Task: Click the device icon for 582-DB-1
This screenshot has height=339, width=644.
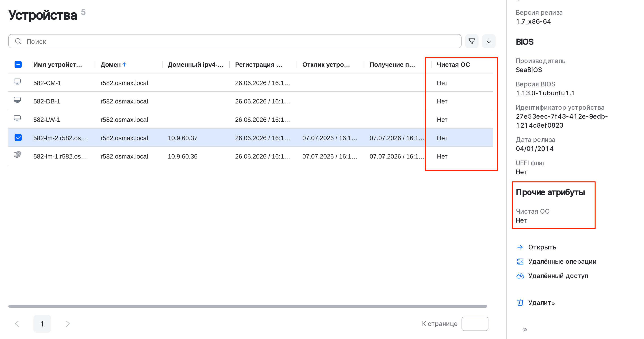Action: click(17, 100)
